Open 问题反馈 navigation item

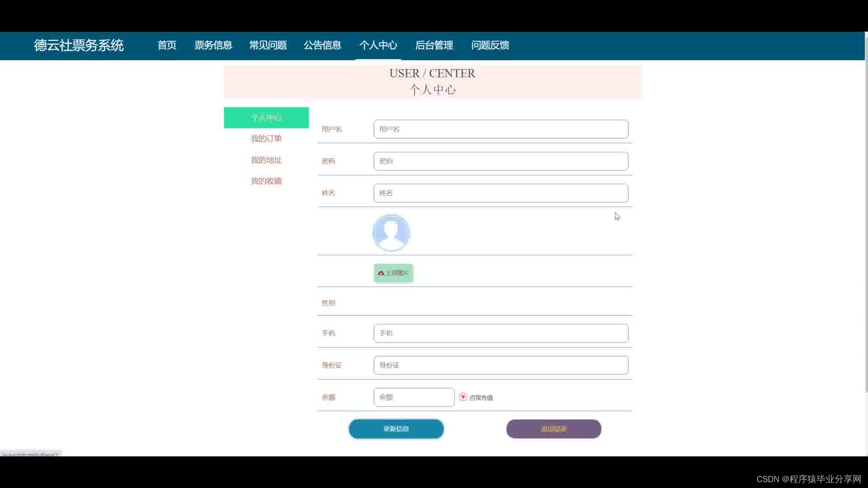pos(490,45)
